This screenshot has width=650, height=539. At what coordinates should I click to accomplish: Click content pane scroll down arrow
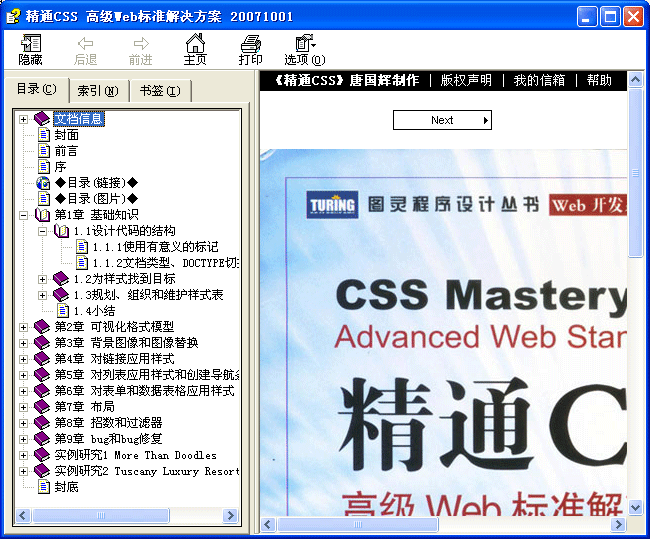click(x=635, y=507)
